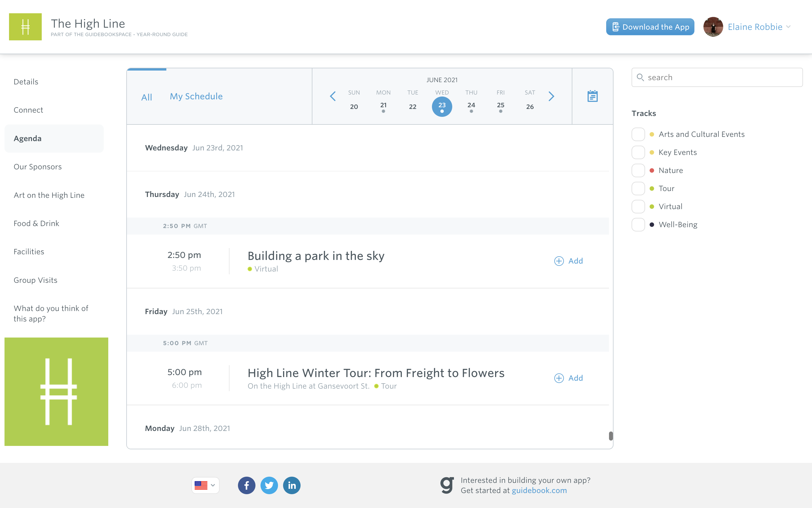Screen dimensions: 812x508
Task: Click the search magnifier icon
Action: (x=640, y=78)
